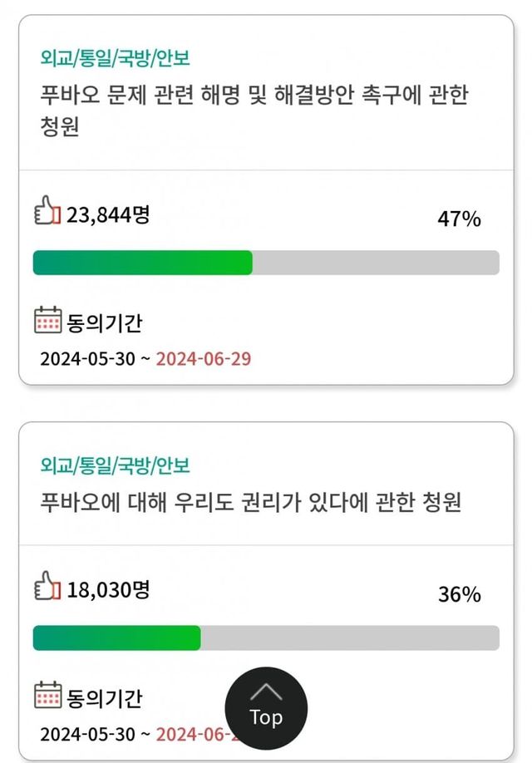Click the 36% percentage label

click(x=459, y=595)
